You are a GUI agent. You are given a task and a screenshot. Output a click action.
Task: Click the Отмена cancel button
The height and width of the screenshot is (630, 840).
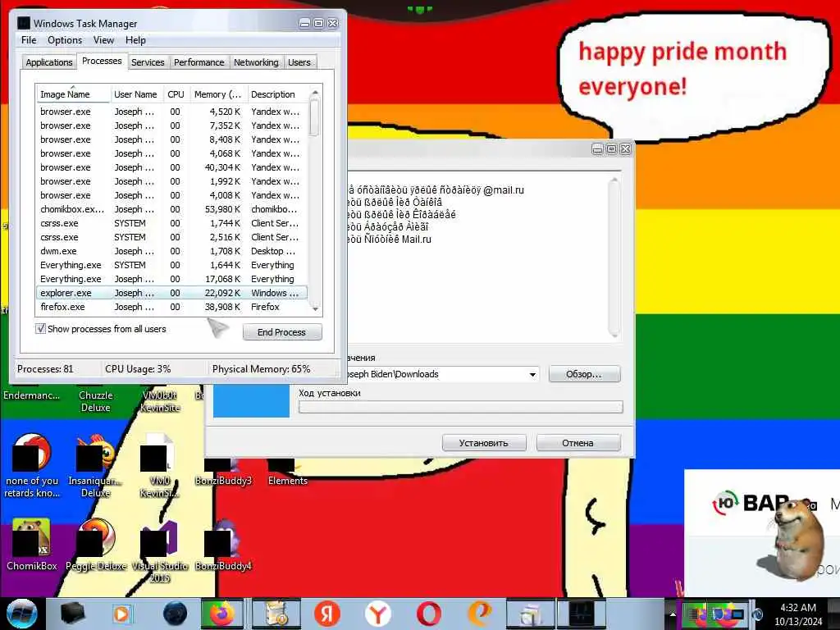[x=578, y=443]
